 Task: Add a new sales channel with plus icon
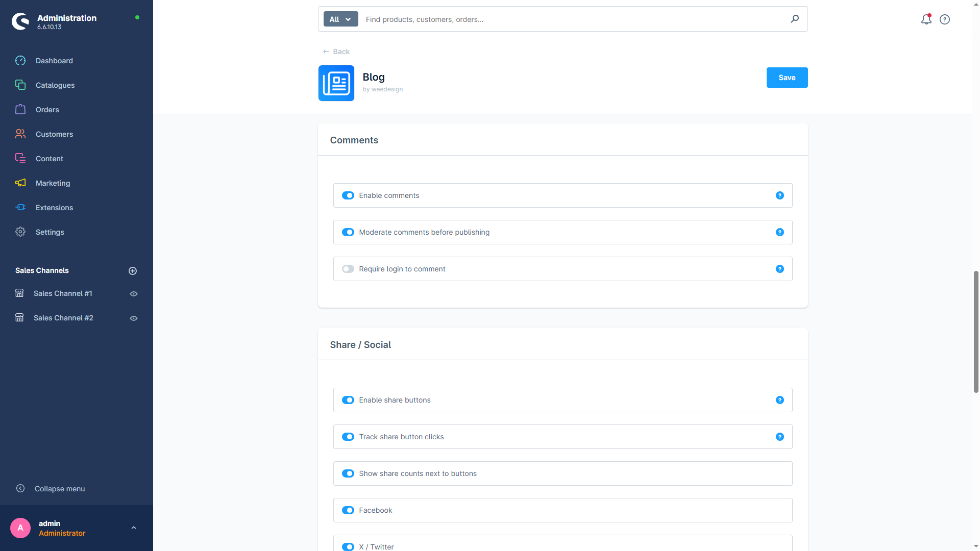click(x=133, y=271)
